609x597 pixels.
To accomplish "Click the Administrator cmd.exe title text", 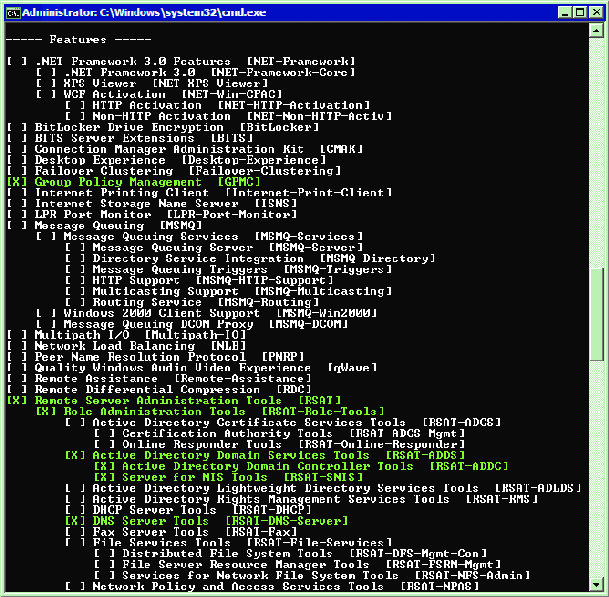I will pyautogui.click(x=144, y=13).
